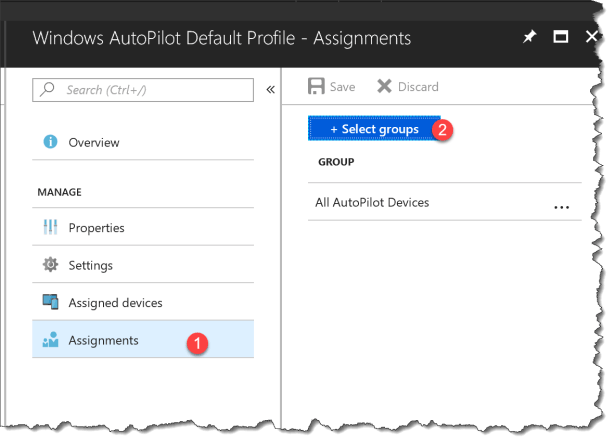Open the ellipsis menu for All AutoPilot Devices
The width and height of the screenshot is (615, 444).
(561, 206)
